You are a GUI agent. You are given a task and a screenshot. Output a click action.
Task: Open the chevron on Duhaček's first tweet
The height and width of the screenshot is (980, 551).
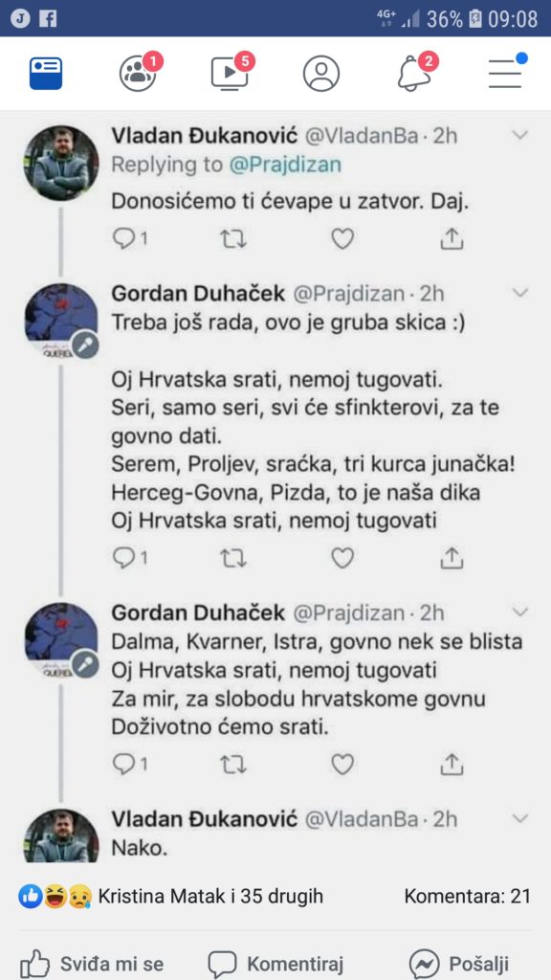coord(521,292)
